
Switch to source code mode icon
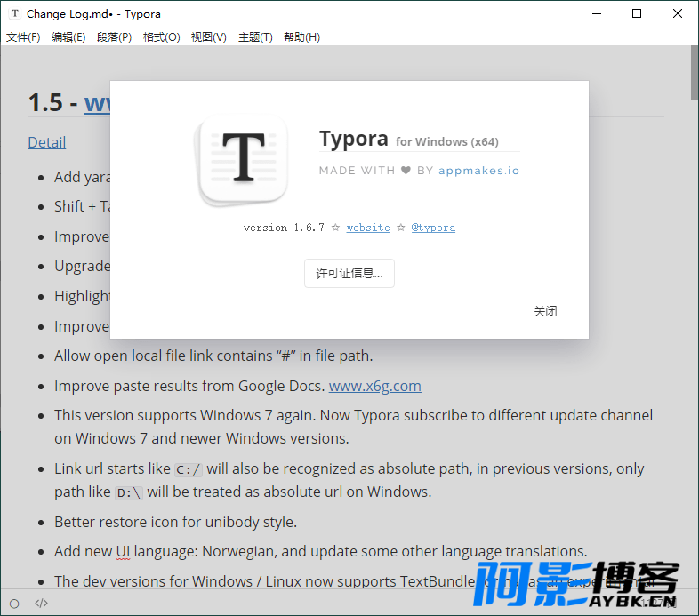41,603
